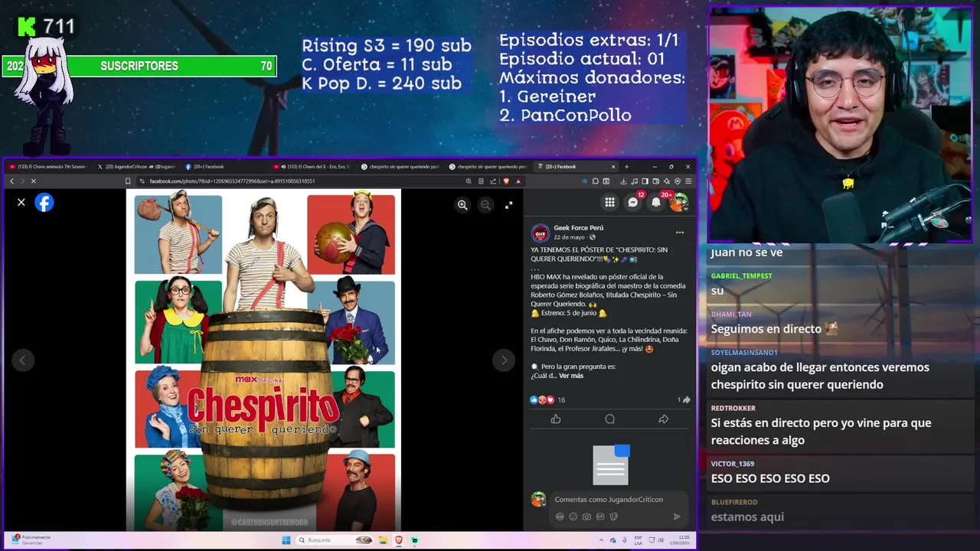
Task: Open browser zoom indicator in address bar
Action: tap(469, 181)
